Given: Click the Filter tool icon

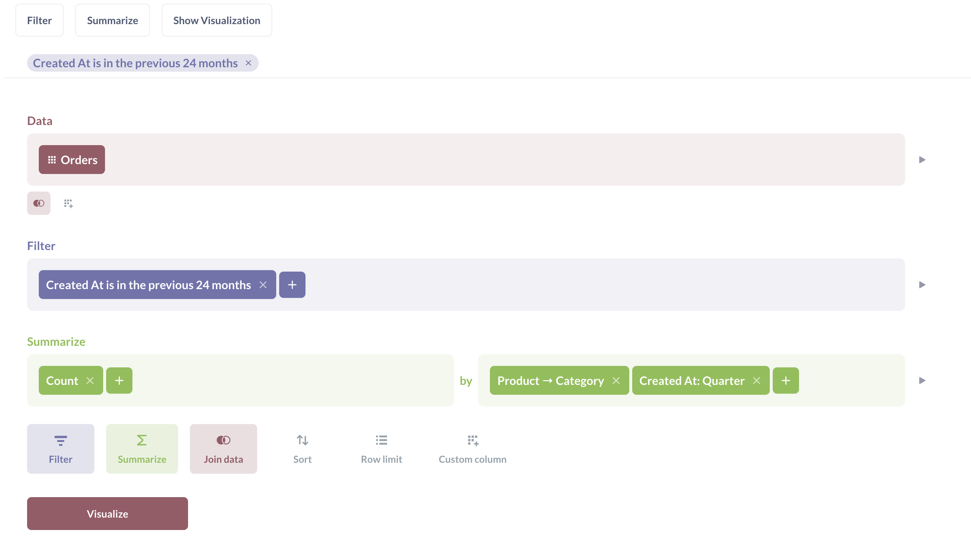Looking at the screenshot, I should click(60, 448).
